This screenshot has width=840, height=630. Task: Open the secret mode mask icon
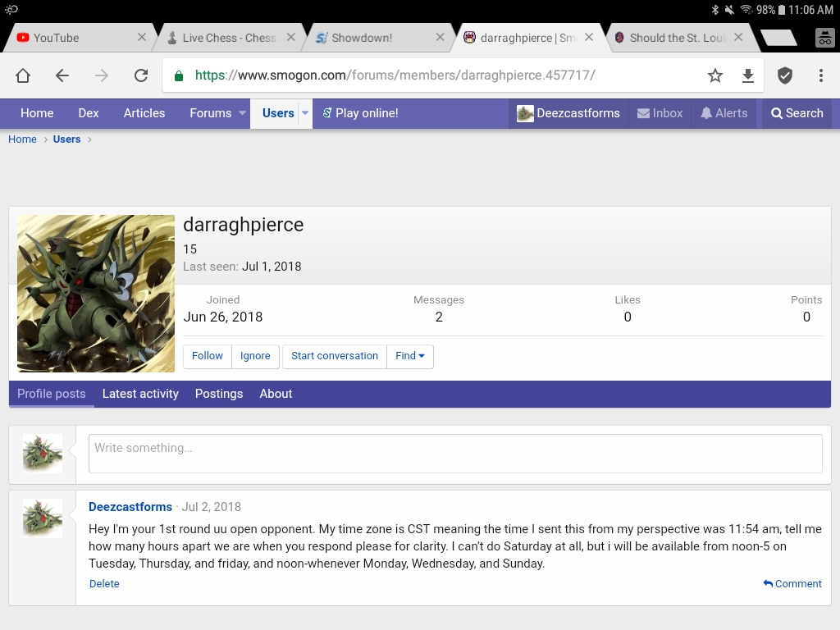coord(825,38)
